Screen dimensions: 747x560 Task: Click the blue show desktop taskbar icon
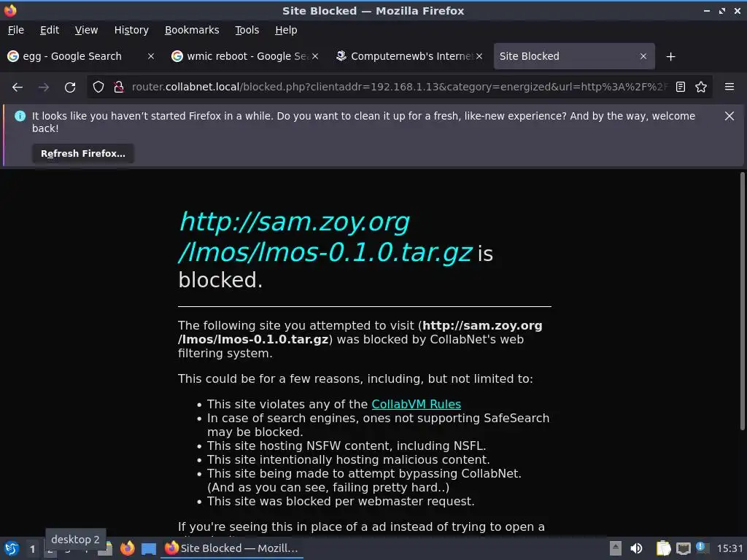point(149,549)
